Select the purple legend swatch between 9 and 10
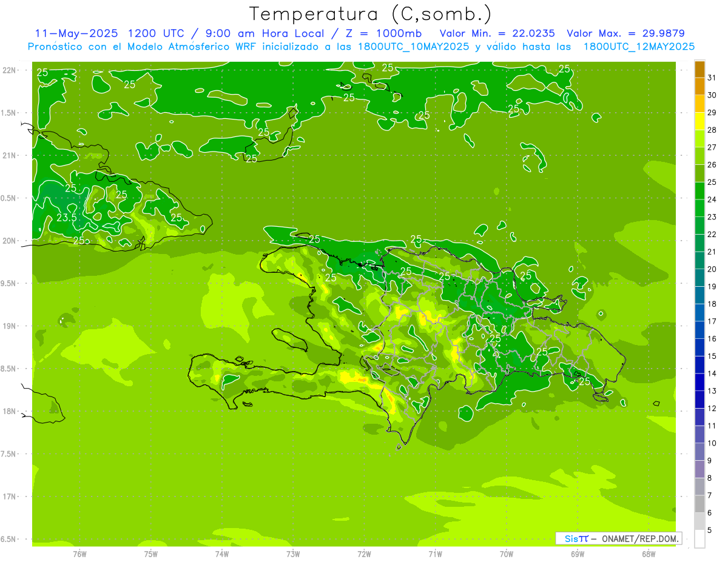The image size is (728, 562). (699, 452)
